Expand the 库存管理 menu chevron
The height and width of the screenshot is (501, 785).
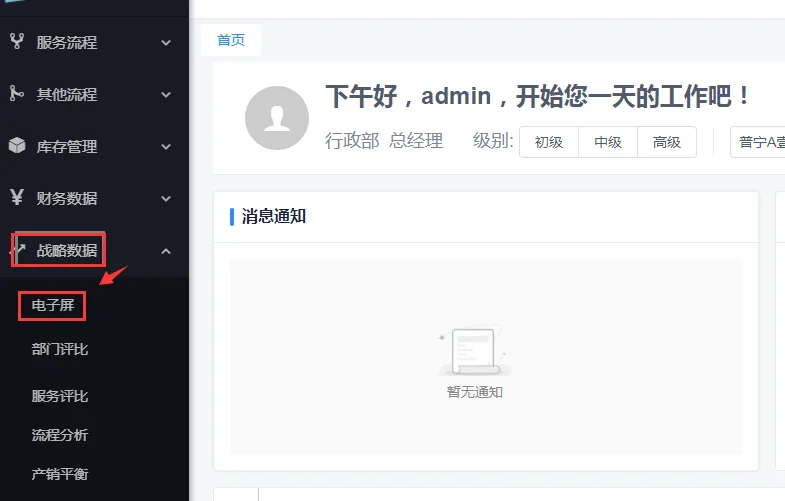166,146
